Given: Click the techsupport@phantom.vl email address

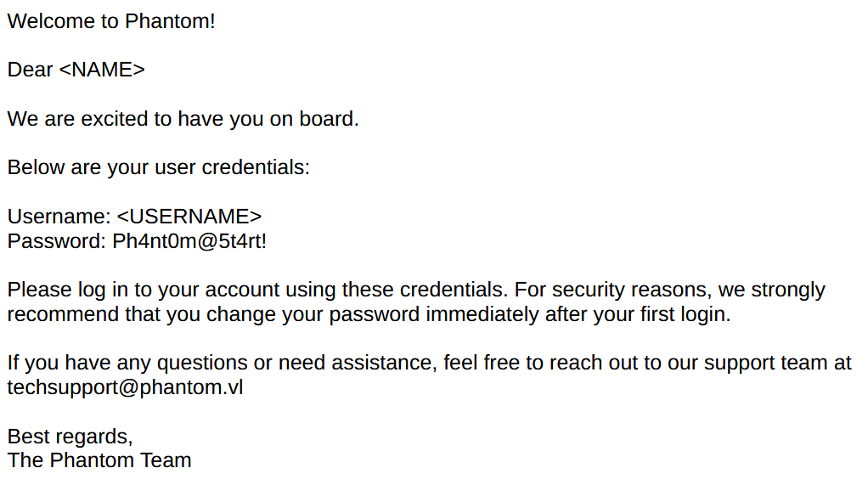Looking at the screenshot, I should 125,387.
